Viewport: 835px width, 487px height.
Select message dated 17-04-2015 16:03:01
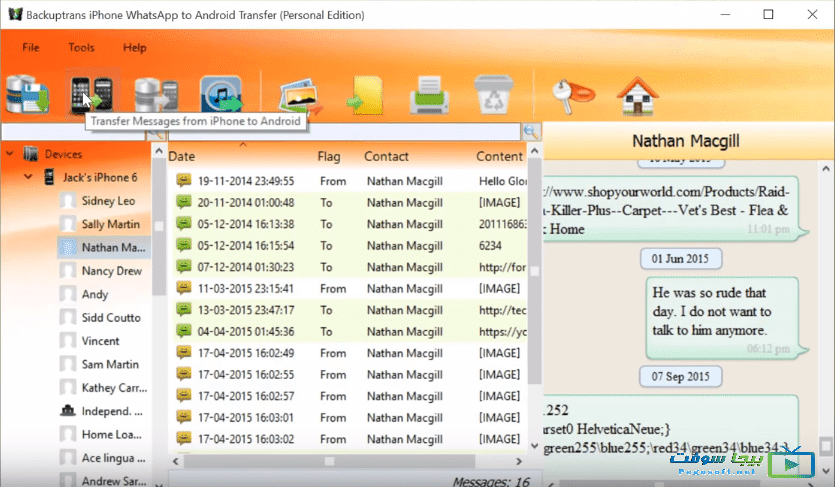pos(350,417)
